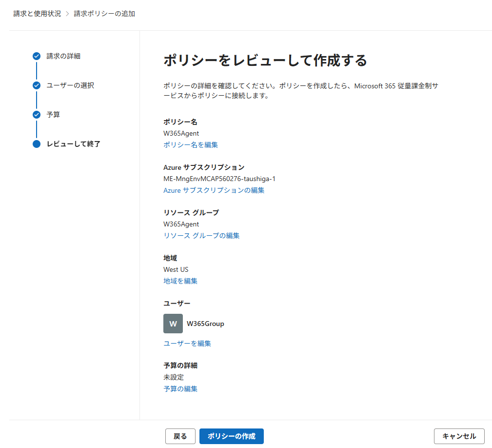Select the レビューして終了 step
This screenshot has width=492, height=448.
74,144
